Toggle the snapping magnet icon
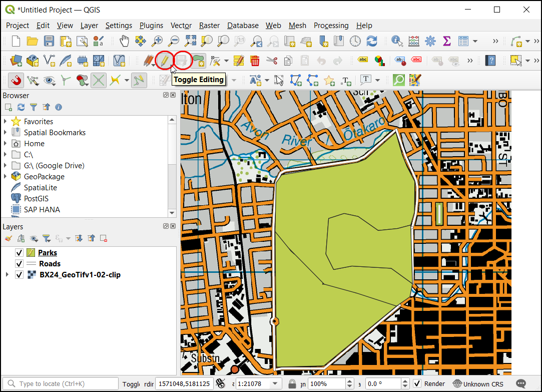 click(16, 80)
